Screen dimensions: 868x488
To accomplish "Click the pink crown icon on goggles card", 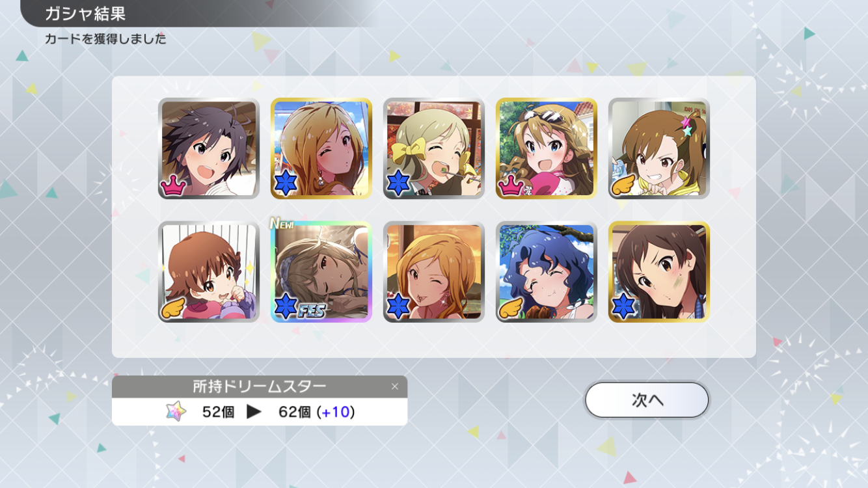I will (x=511, y=185).
